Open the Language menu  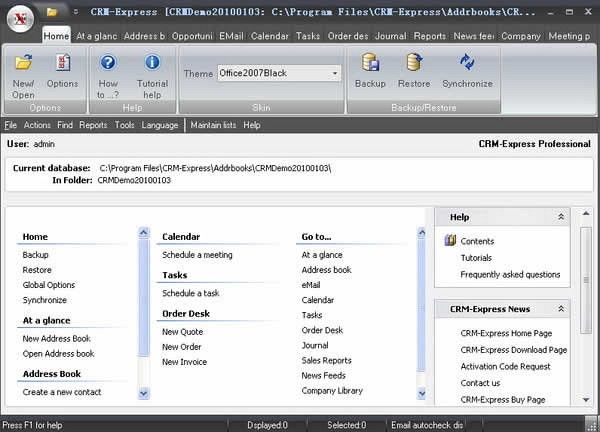[160, 125]
